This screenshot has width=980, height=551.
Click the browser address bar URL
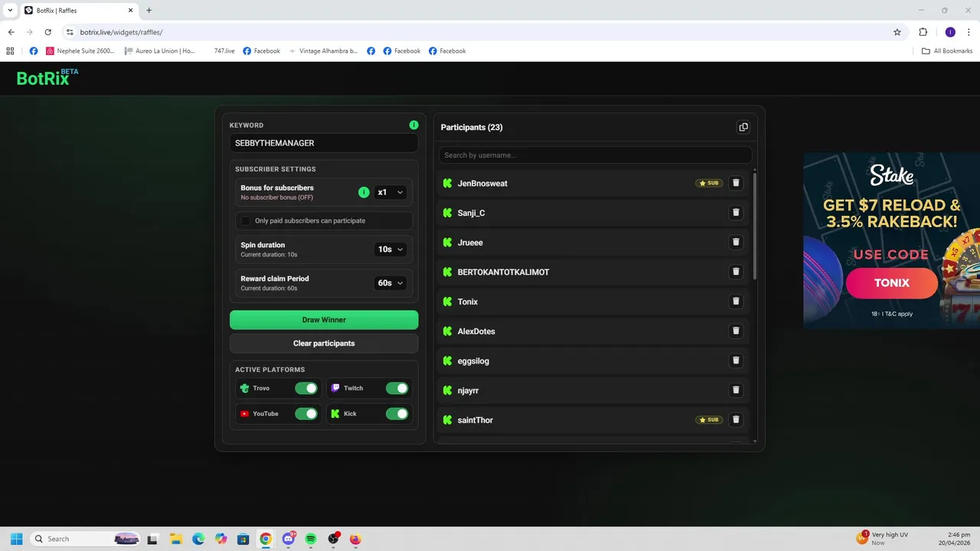pos(121,32)
